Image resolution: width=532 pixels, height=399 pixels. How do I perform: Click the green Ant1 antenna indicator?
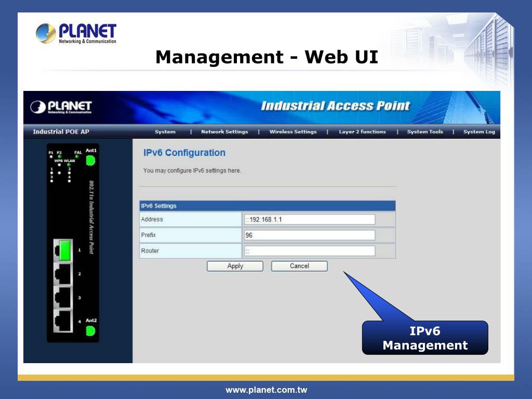(x=90, y=161)
